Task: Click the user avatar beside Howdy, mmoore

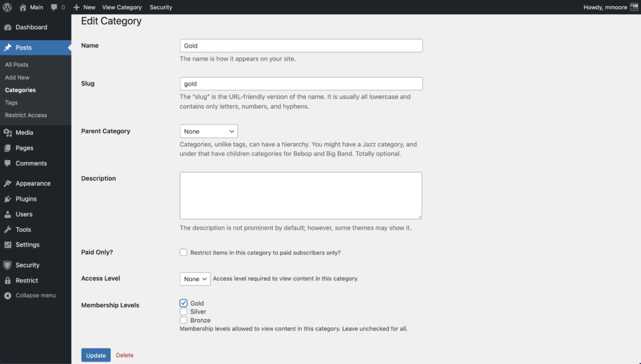Action: tap(634, 7)
